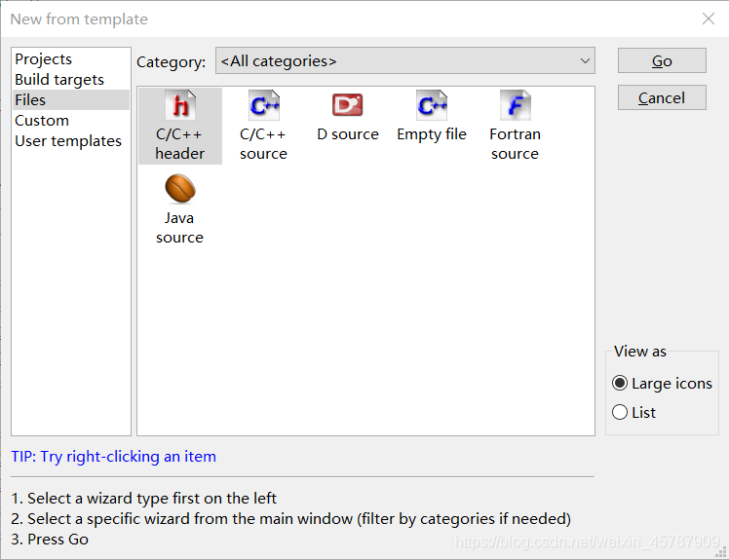The height and width of the screenshot is (560, 729).
Task: Click the Java source label text
Action: tap(179, 228)
